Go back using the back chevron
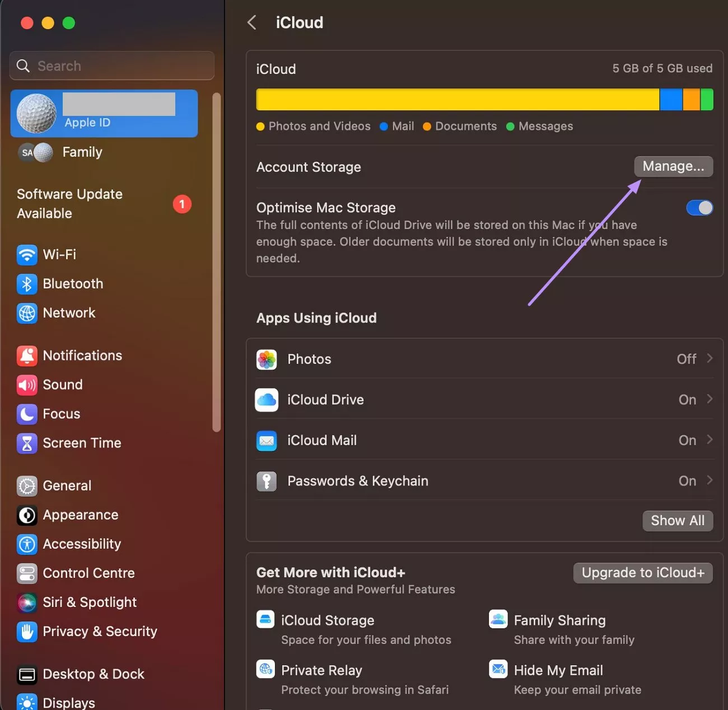 tap(252, 22)
